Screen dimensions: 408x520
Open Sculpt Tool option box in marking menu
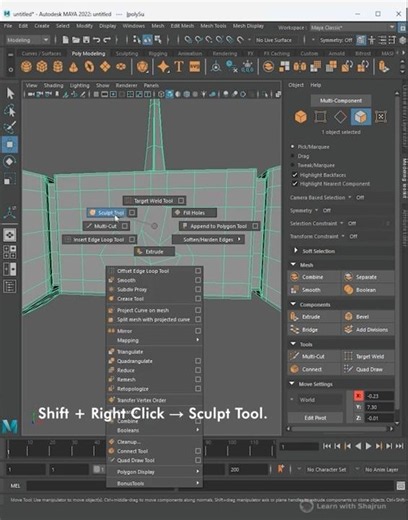pyautogui.click(x=132, y=212)
